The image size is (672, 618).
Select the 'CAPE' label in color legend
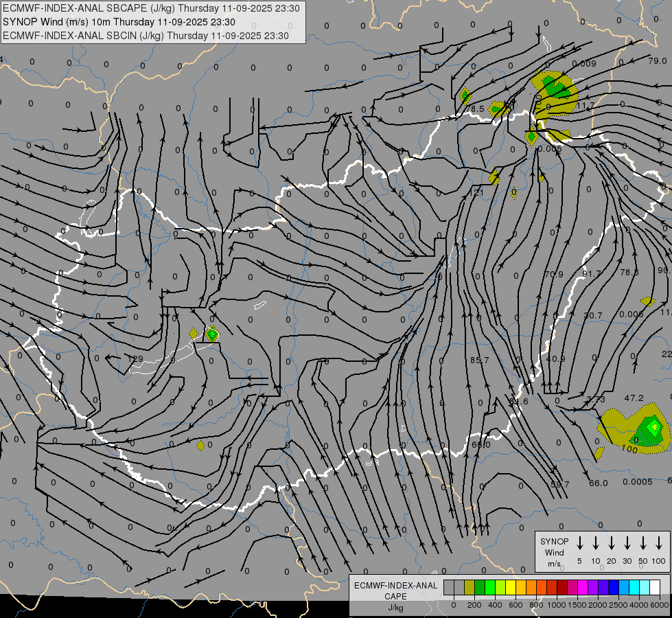pyautogui.click(x=395, y=597)
